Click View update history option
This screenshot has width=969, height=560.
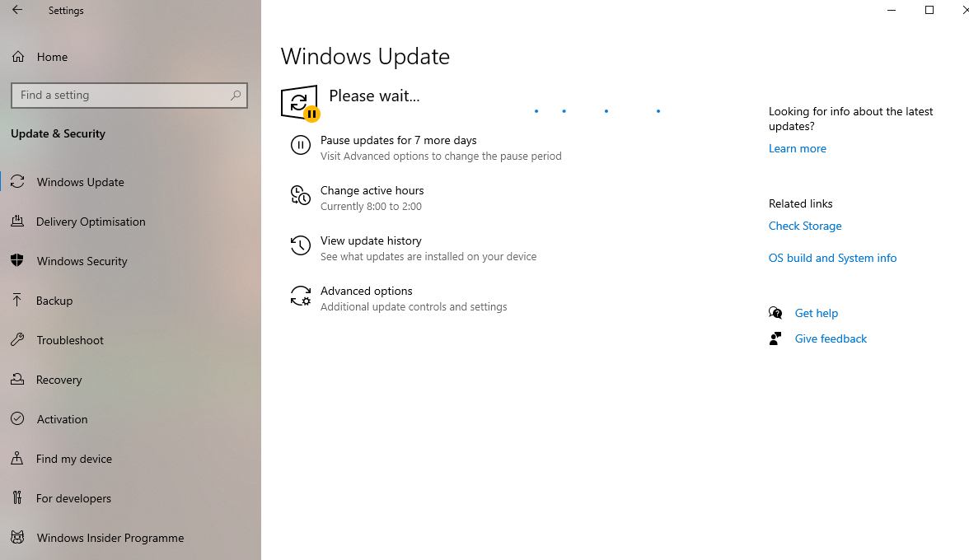(x=371, y=240)
